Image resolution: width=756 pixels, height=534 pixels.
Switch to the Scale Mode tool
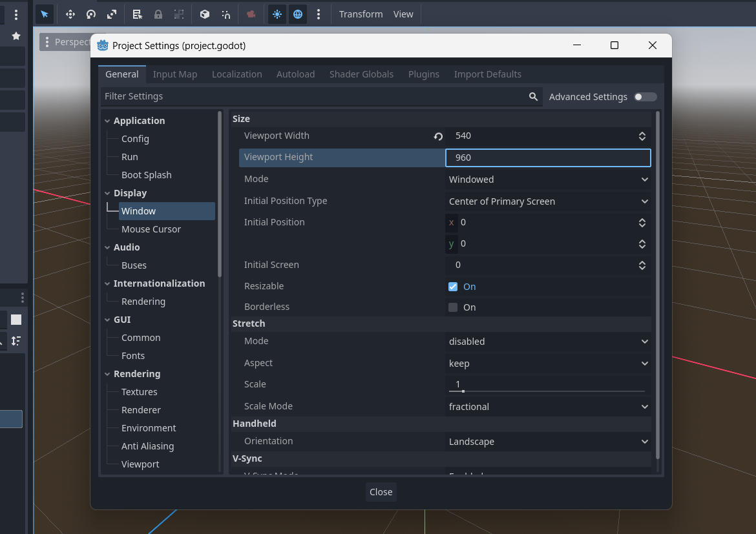[x=112, y=14]
